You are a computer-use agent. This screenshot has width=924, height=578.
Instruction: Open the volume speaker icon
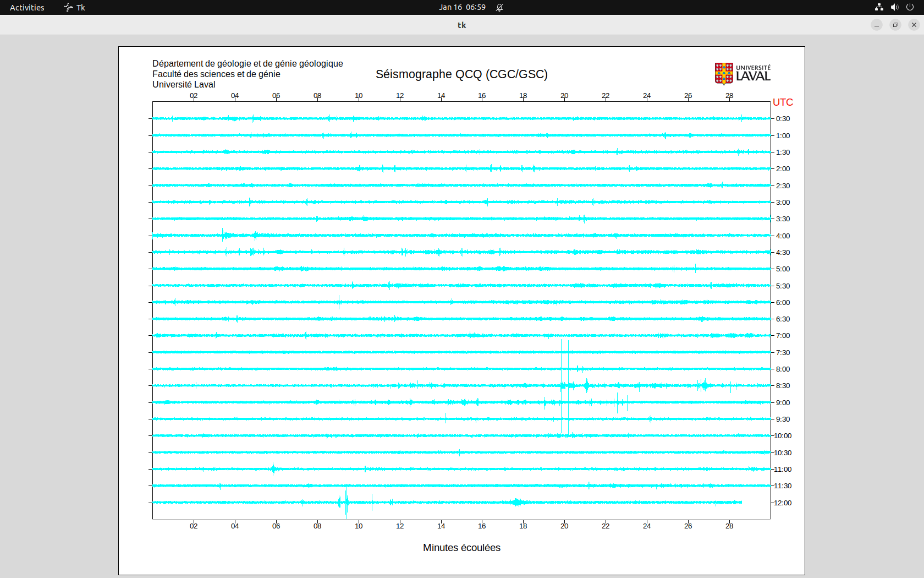point(894,7)
